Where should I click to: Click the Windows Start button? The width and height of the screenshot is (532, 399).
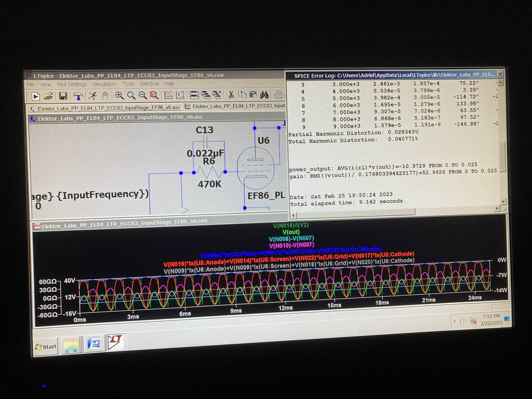point(46,347)
